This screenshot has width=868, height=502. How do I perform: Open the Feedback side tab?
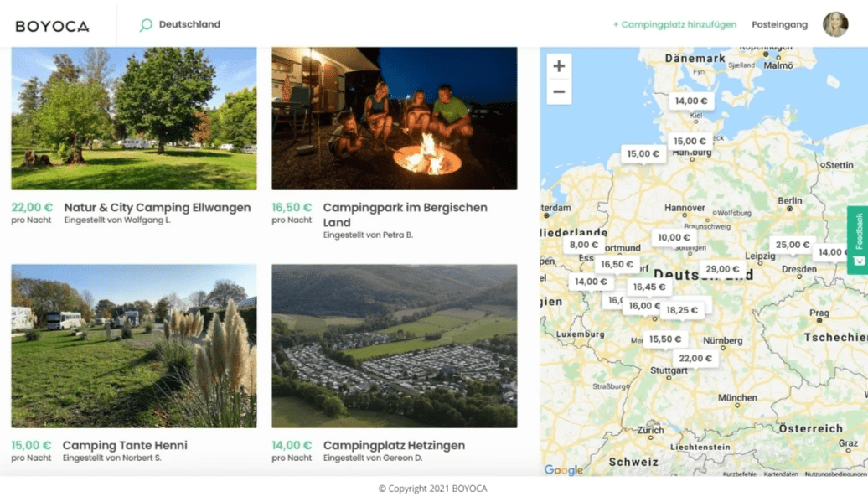coord(858,240)
